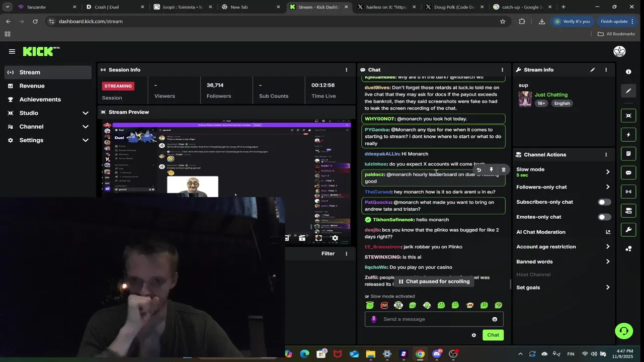644x362 pixels.
Task: Open AI Chat Moderation external link
Action: pos(608,232)
